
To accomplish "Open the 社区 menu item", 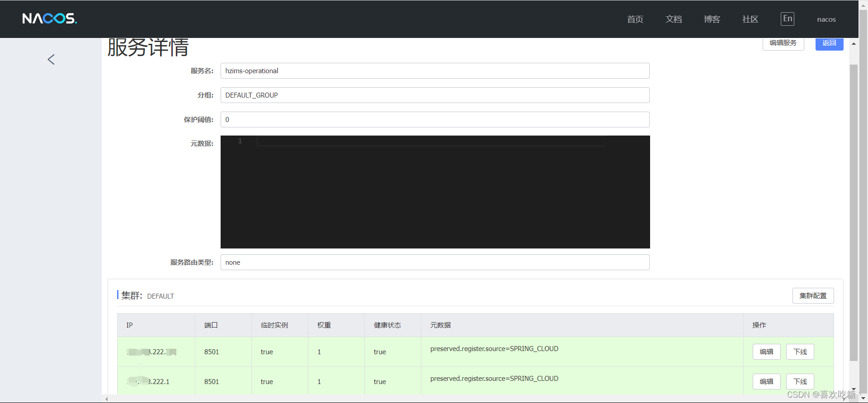I will 750,19.
